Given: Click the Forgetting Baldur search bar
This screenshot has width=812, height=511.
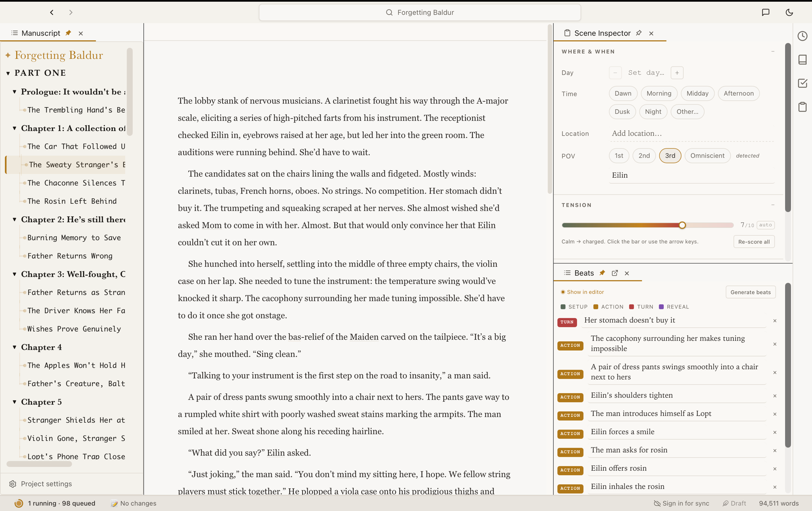Looking at the screenshot, I should (420, 13).
